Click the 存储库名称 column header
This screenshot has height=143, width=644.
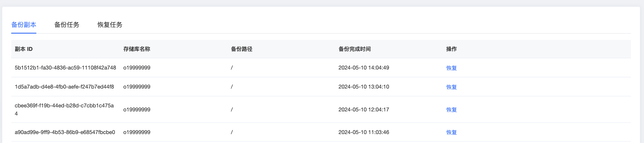[x=137, y=49]
